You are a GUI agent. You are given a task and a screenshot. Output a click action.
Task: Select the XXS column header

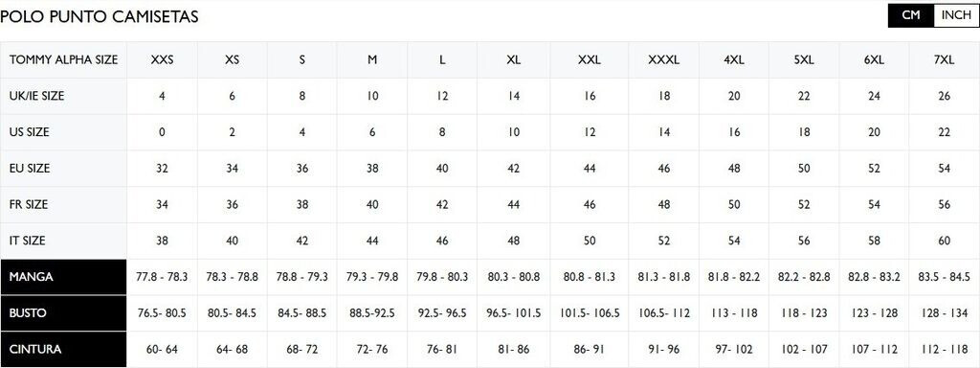tap(162, 60)
